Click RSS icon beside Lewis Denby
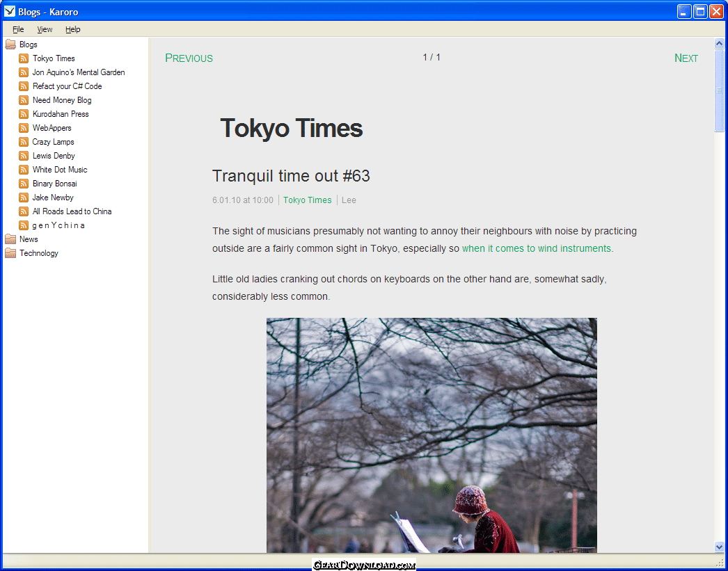Image resolution: width=728 pixels, height=571 pixels. tap(24, 156)
